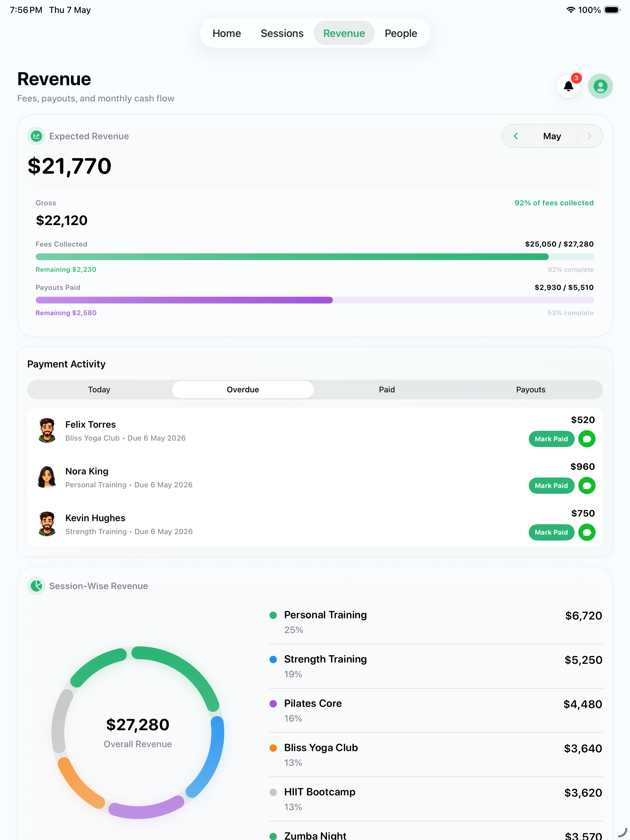Image resolution: width=630 pixels, height=840 pixels.
Task: Switch to the People tab
Action: coord(401,33)
